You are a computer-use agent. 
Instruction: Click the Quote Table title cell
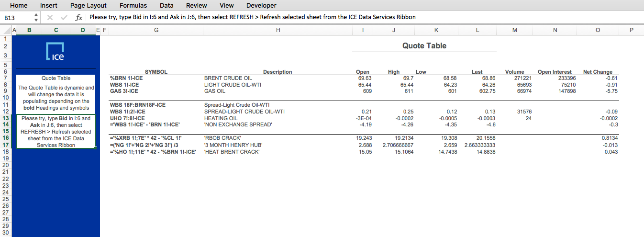(x=424, y=46)
